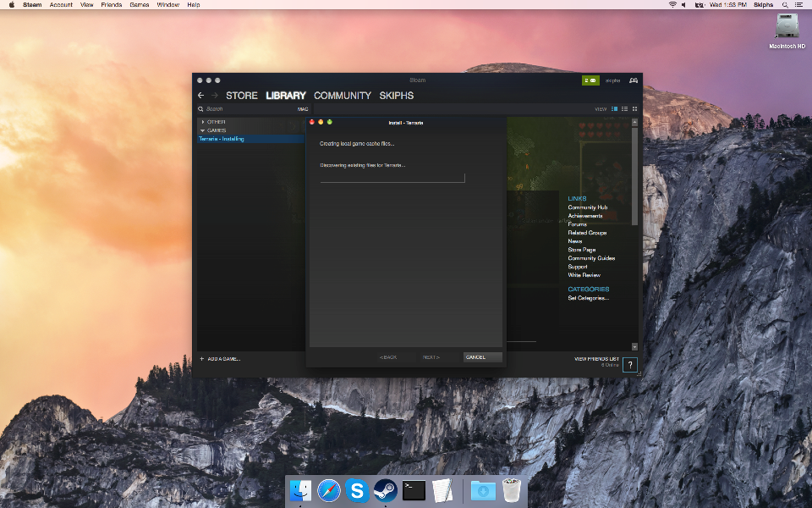Click the plus icon beside Add a Game
This screenshot has height=508, width=812.
(x=202, y=359)
